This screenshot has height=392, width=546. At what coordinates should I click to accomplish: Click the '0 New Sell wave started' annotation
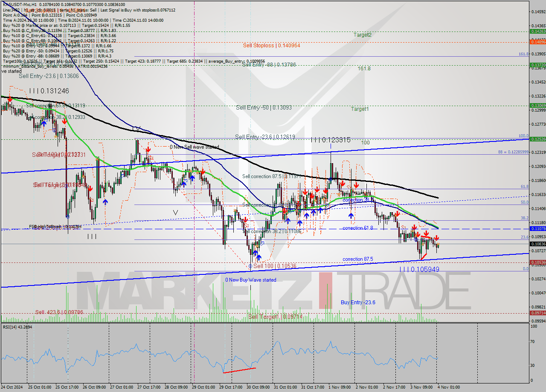click(195, 147)
